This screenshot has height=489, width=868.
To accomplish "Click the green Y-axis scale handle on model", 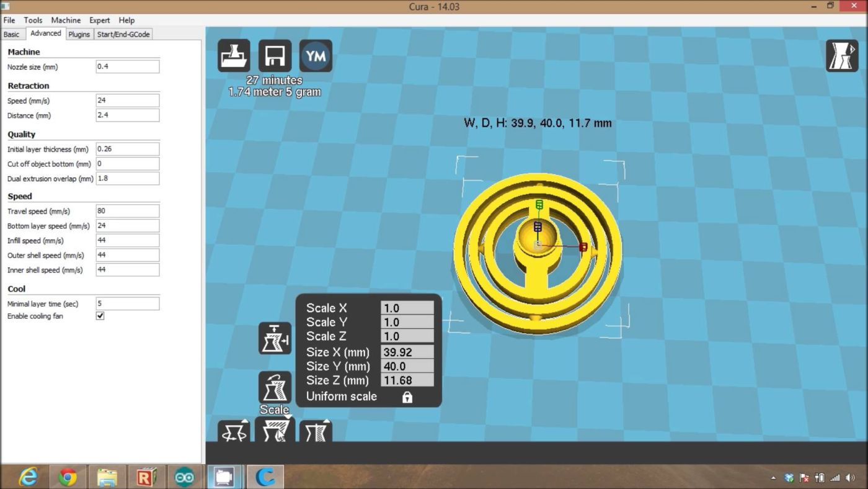I will tap(539, 204).
